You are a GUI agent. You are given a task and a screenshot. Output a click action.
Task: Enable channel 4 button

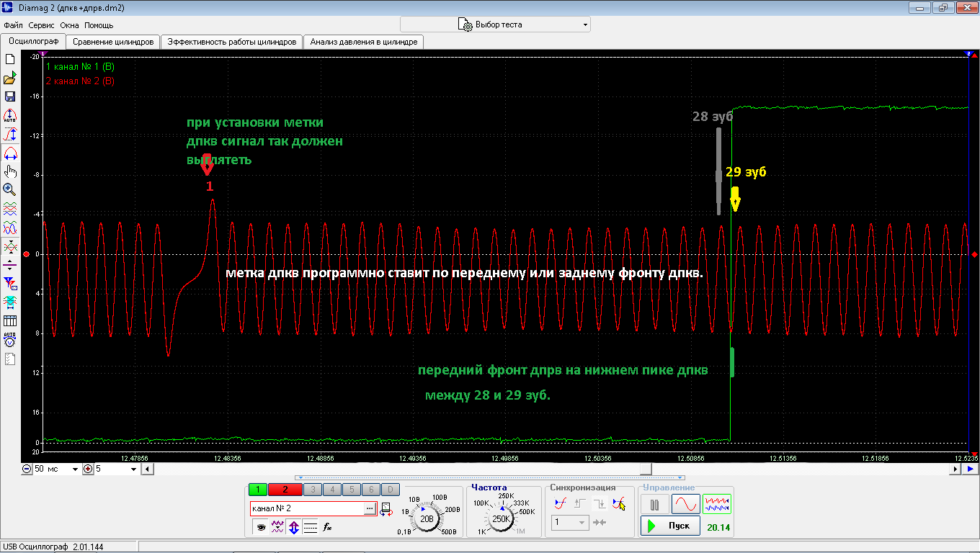coord(331,490)
